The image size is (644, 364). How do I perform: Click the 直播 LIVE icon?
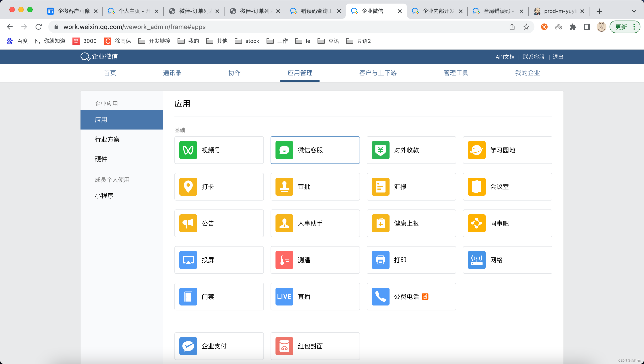coord(284,297)
